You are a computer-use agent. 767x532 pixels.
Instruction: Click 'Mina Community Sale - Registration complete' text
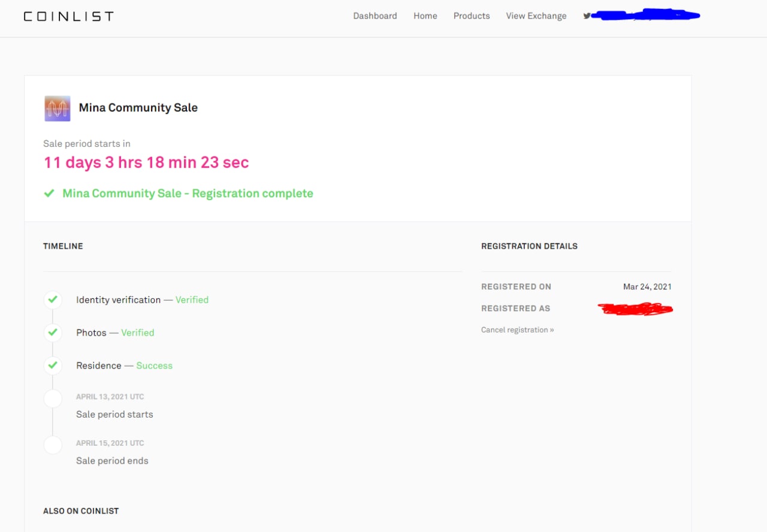(188, 194)
